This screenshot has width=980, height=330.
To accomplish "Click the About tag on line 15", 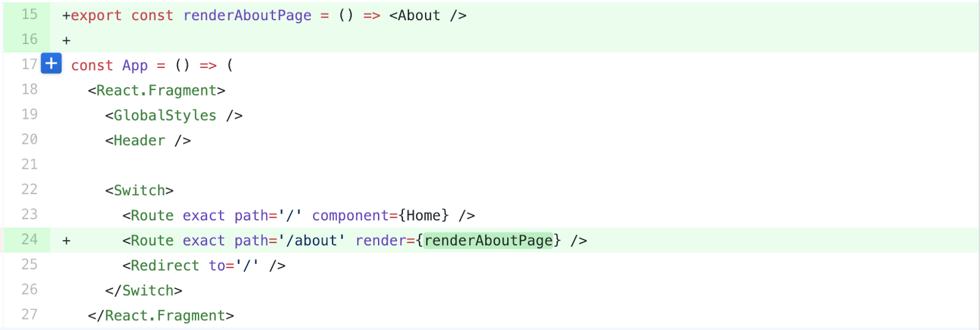I will (x=419, y=16).
